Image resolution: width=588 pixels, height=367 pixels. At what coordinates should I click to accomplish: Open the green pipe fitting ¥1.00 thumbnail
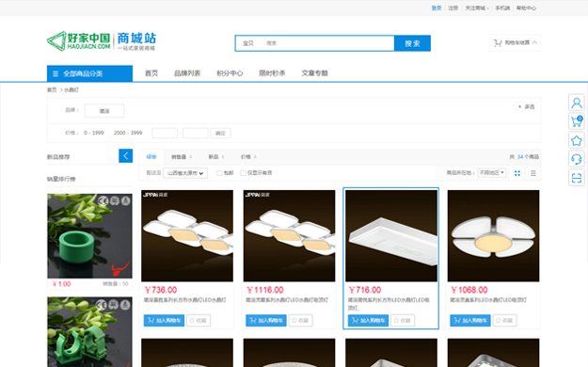pyautogui.click(x=89, y=235)
